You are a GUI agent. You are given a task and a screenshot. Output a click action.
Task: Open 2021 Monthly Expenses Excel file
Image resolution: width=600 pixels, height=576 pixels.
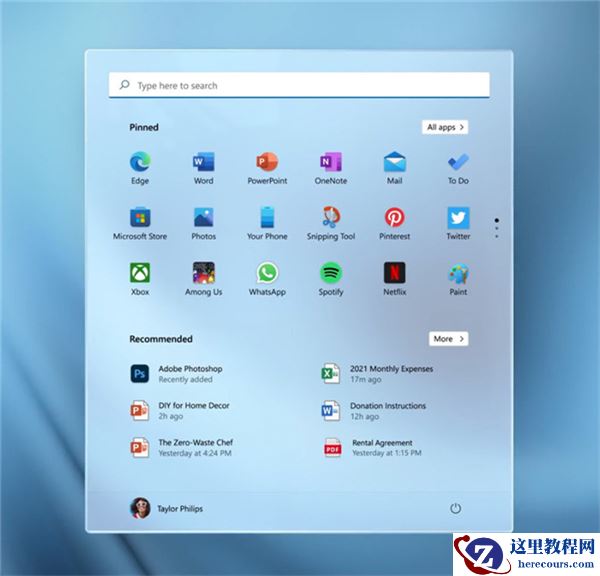tap(377, 374)
